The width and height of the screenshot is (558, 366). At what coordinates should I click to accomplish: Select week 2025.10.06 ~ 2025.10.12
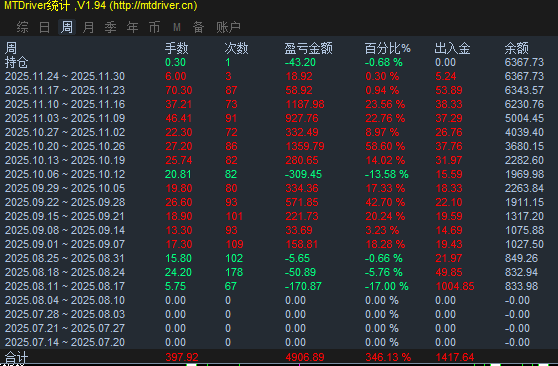pos(65,174)
